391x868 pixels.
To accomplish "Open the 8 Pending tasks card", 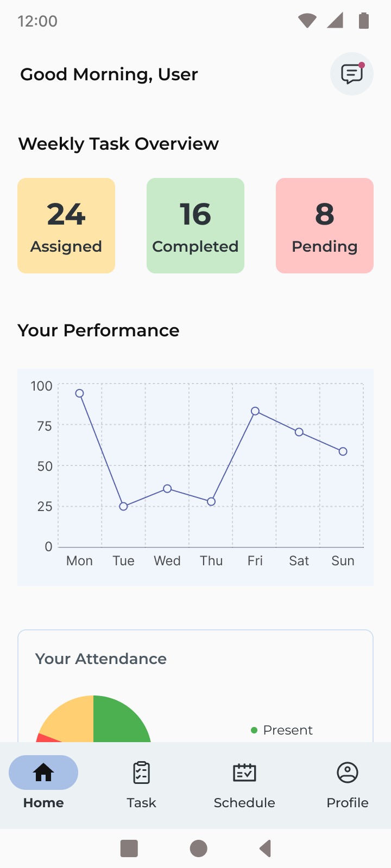I will click(325, 226).
